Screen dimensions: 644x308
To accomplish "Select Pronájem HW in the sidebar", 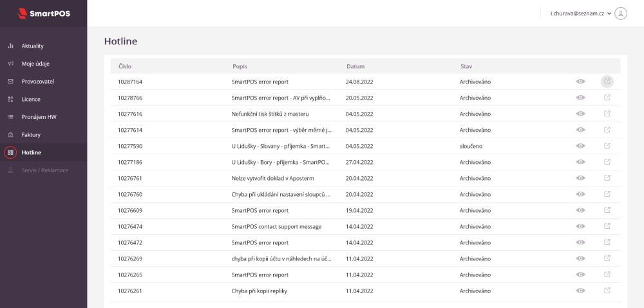I will [x=39, y=117].
